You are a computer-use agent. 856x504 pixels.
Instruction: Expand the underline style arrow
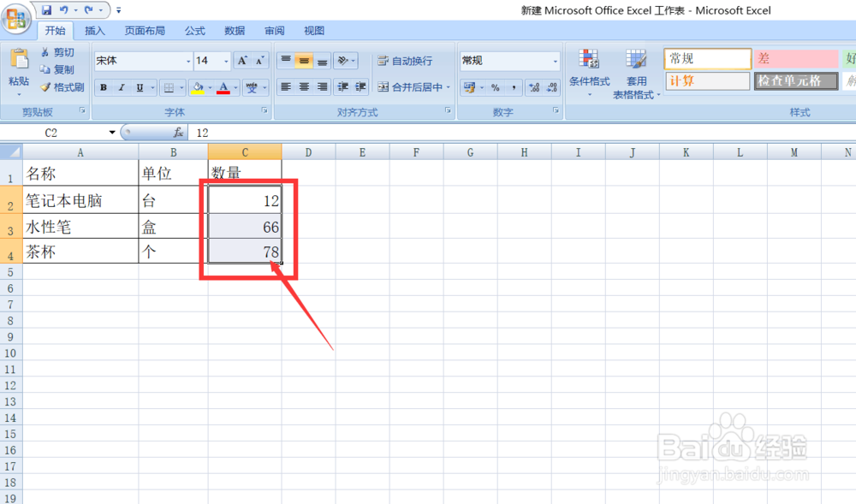point(152,87)
